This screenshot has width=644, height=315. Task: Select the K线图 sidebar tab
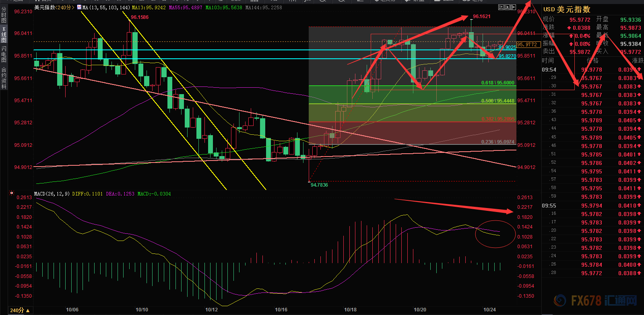coord(4,35)
